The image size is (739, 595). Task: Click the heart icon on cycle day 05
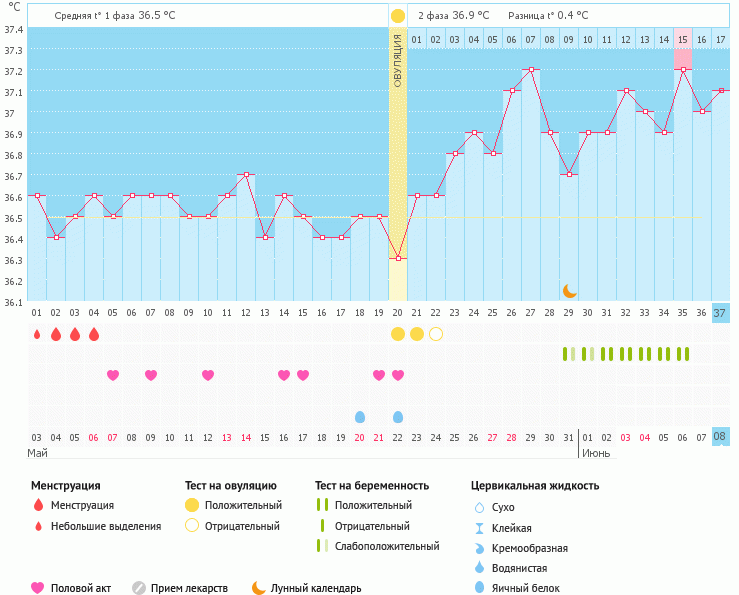(x=113, y=375)
